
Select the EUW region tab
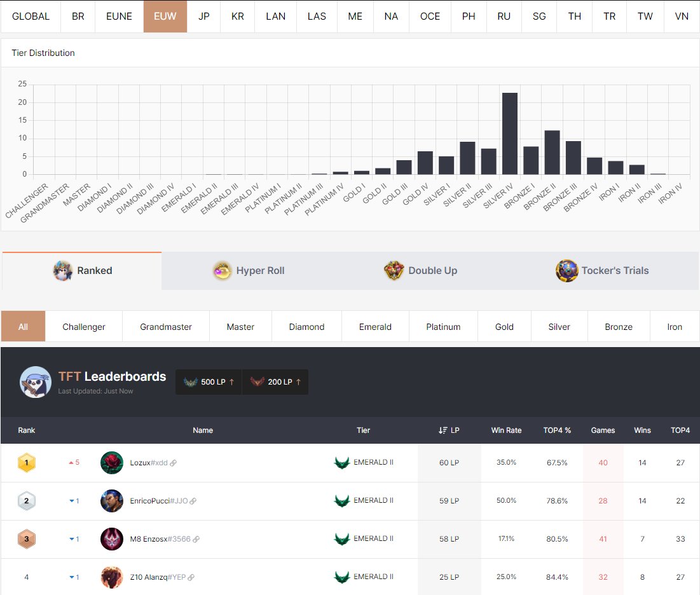tap(165, 17)
